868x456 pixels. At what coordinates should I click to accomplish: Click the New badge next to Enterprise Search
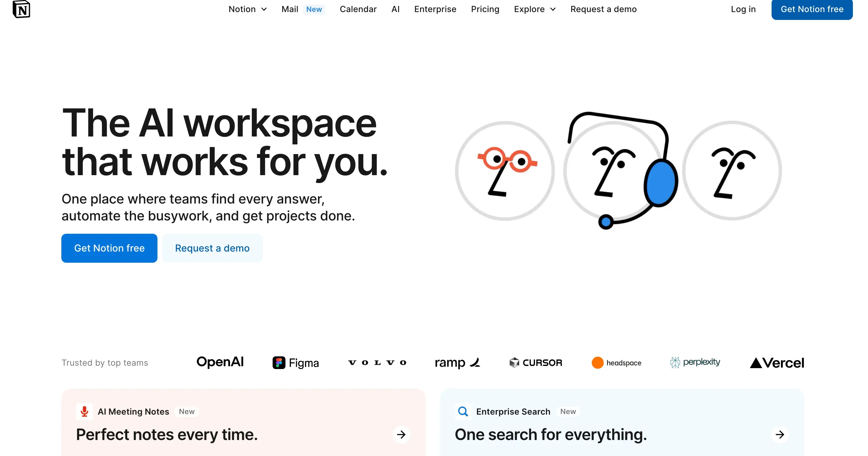pyautogui.click(x=568, y=412)
